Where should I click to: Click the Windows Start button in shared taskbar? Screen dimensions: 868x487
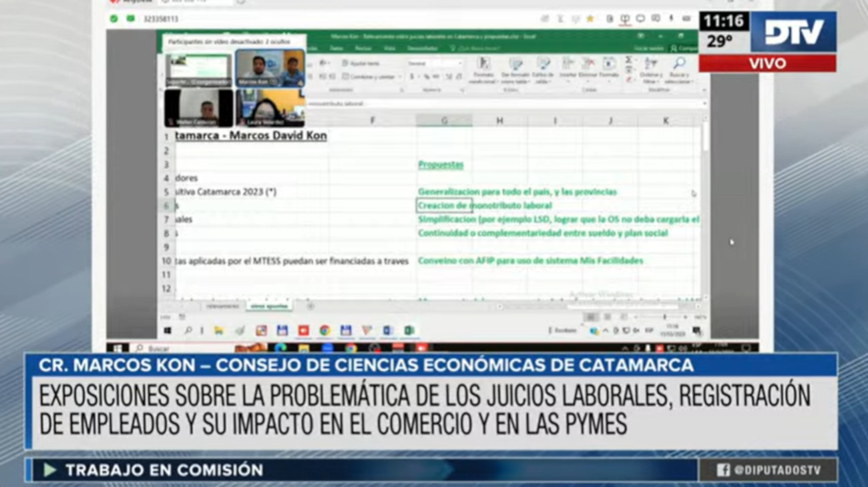coord(168,330)
